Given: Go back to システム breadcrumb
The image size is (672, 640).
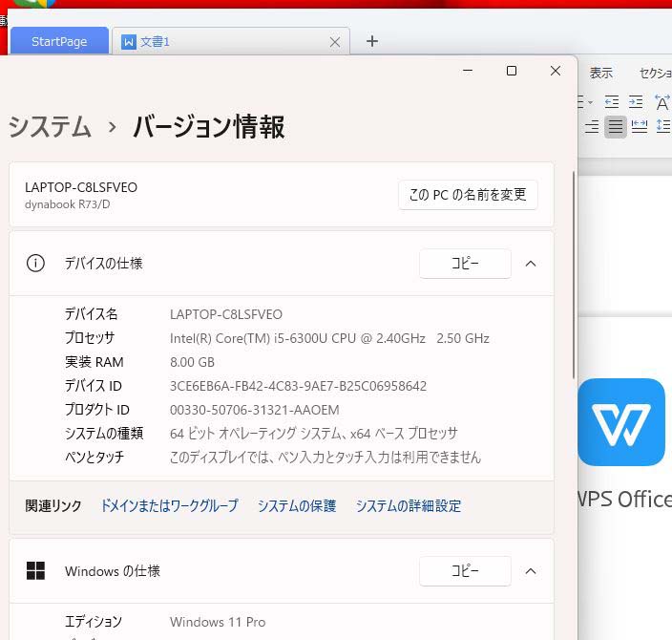Looking at the screenshot, I should tap(50, 127).
